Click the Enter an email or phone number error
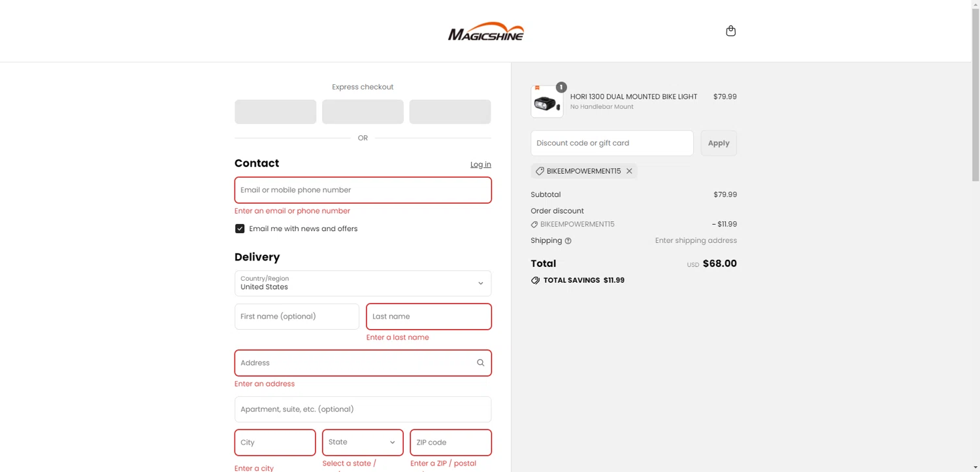Screen dimensions: 980x472 tap(292, 211)
